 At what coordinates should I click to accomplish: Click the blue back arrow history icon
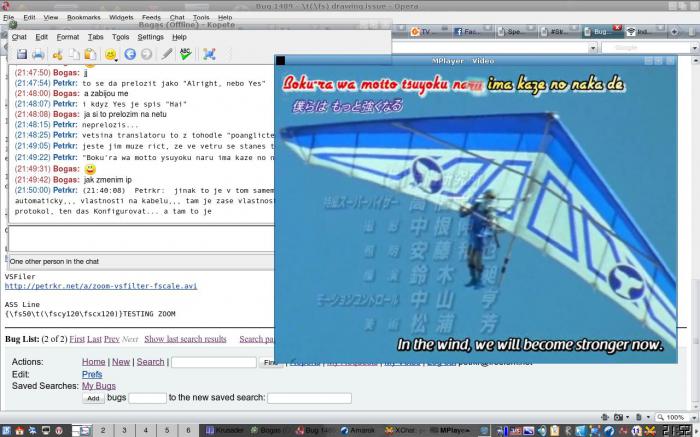tap(130, 54)
